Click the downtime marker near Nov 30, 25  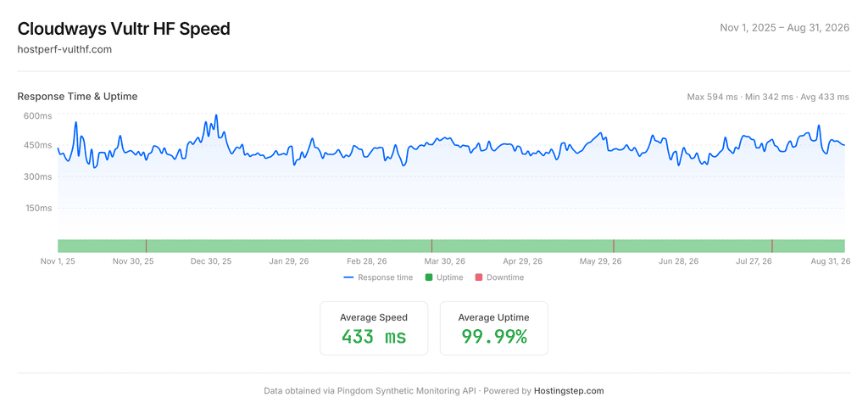pos(146,246)
